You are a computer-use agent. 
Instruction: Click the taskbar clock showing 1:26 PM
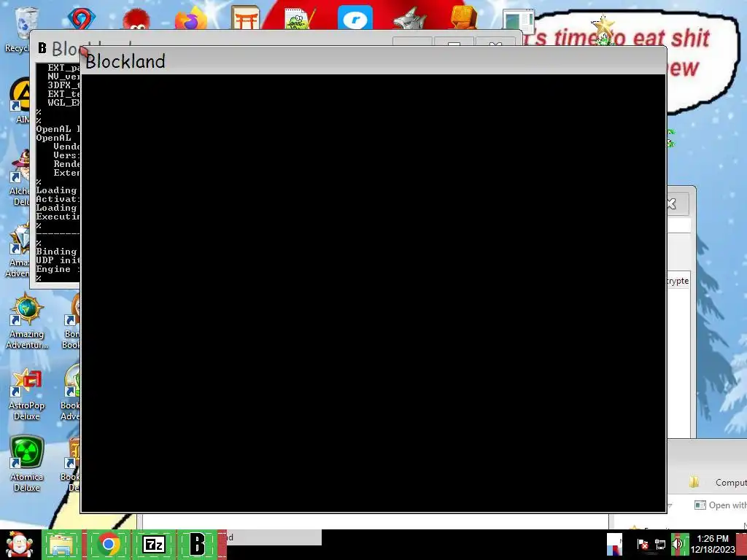tap(712, 544)
